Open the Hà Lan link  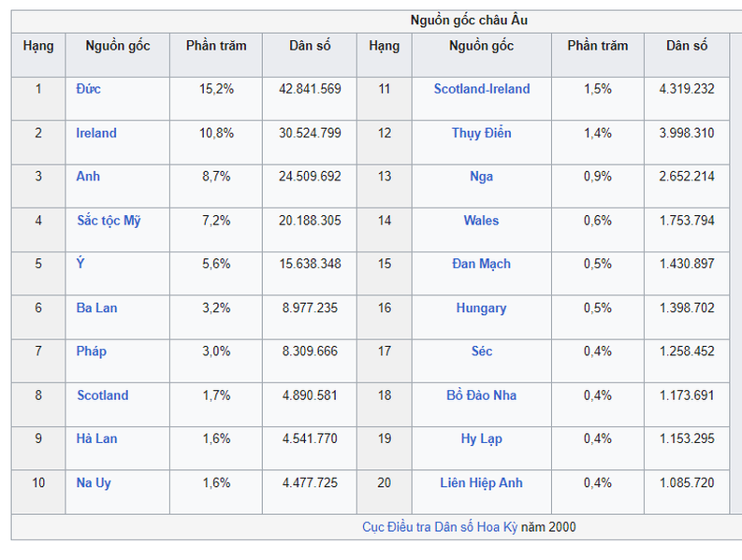tap(96, 439)
